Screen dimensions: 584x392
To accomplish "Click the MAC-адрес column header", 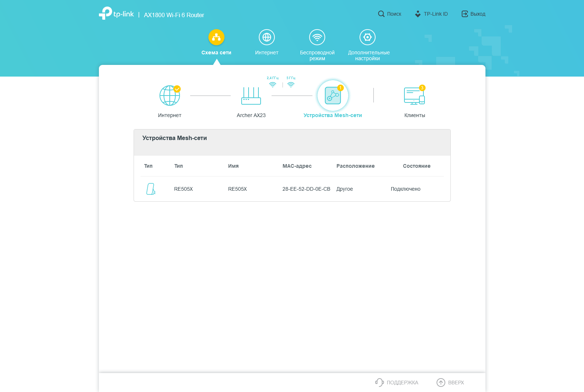I will (x=297, y=166).
